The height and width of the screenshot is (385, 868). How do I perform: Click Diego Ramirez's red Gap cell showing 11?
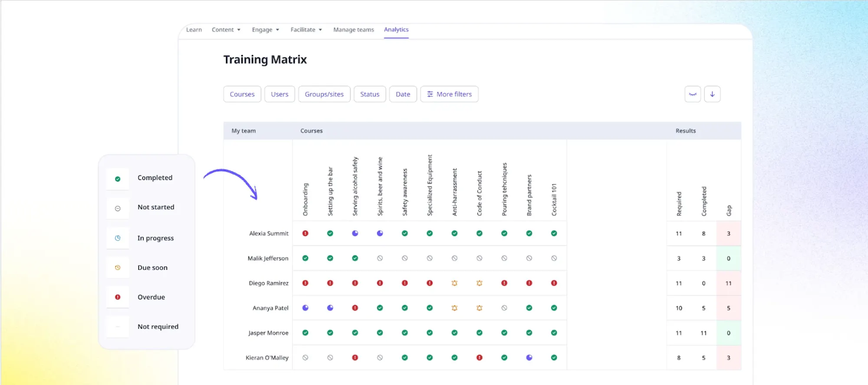pyautogui.click(x=729, y=283)
